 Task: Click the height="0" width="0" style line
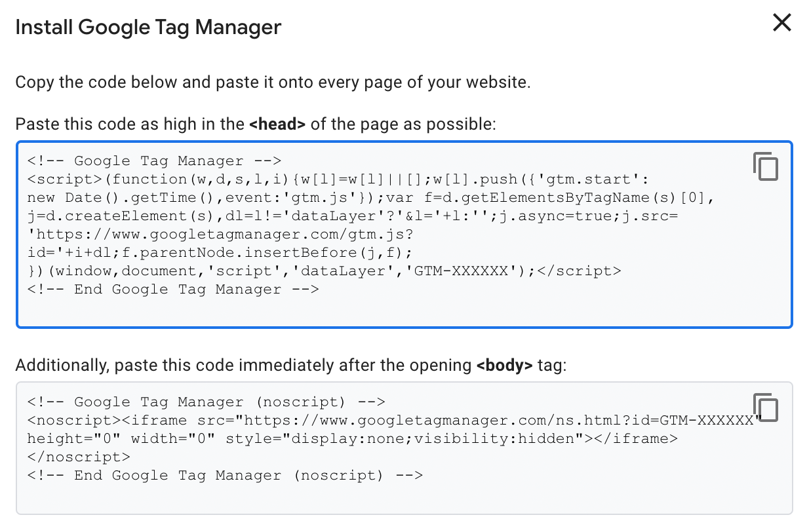pos(353,438)
